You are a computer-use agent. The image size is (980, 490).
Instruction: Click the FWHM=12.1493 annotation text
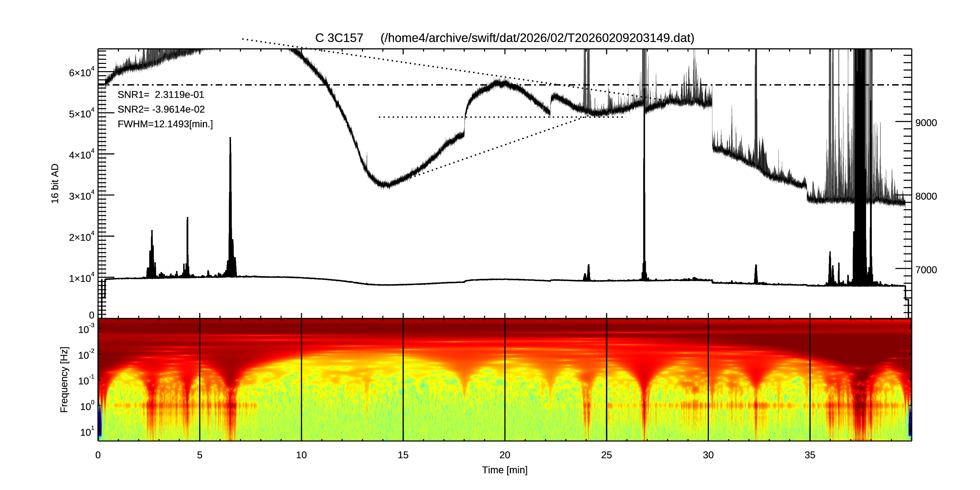tap(165, 124)
